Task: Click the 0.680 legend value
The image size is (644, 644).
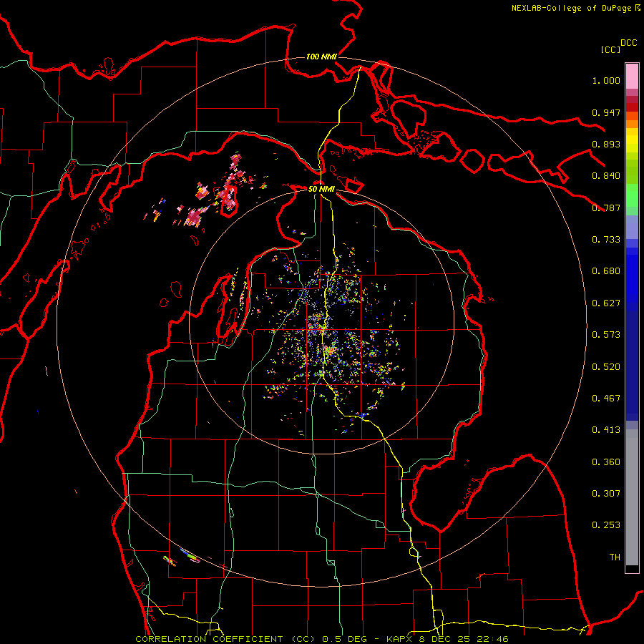Action: pos(606,271)
